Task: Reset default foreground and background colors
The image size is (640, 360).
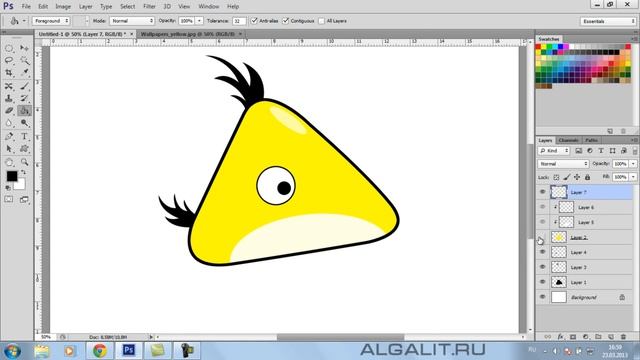Action: (8, 188)
